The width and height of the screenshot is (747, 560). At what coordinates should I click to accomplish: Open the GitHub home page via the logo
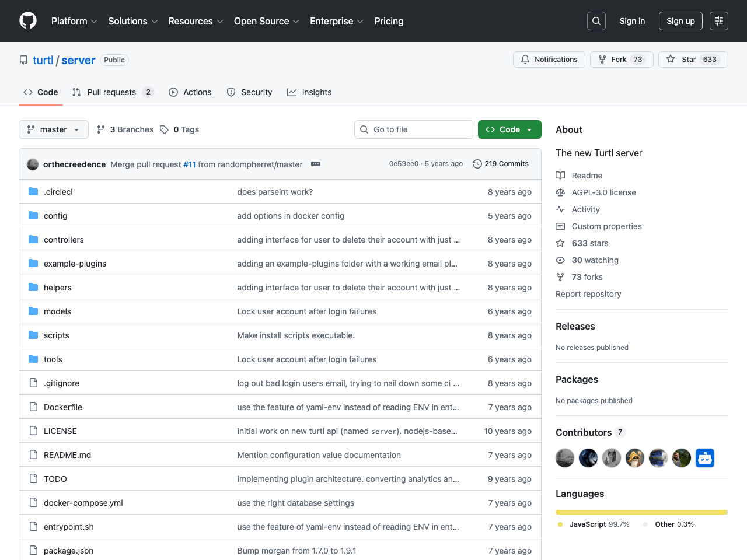coord(27,21)
